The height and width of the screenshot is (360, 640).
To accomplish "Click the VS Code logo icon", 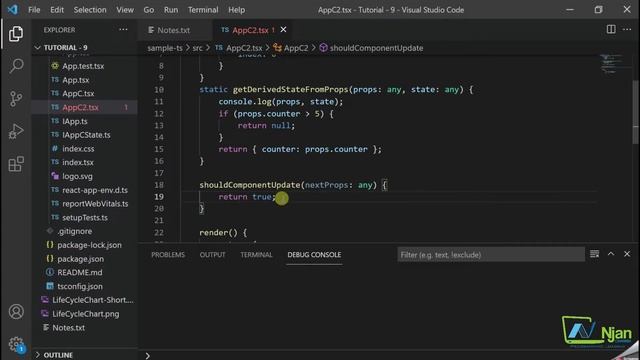I will coord(13,9).
